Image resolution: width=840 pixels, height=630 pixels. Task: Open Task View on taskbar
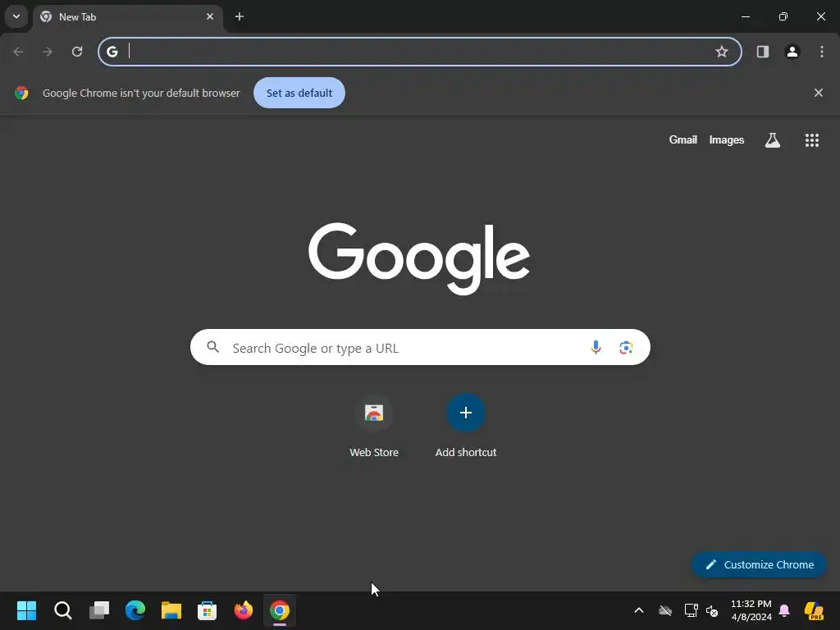tap(99, 610)
